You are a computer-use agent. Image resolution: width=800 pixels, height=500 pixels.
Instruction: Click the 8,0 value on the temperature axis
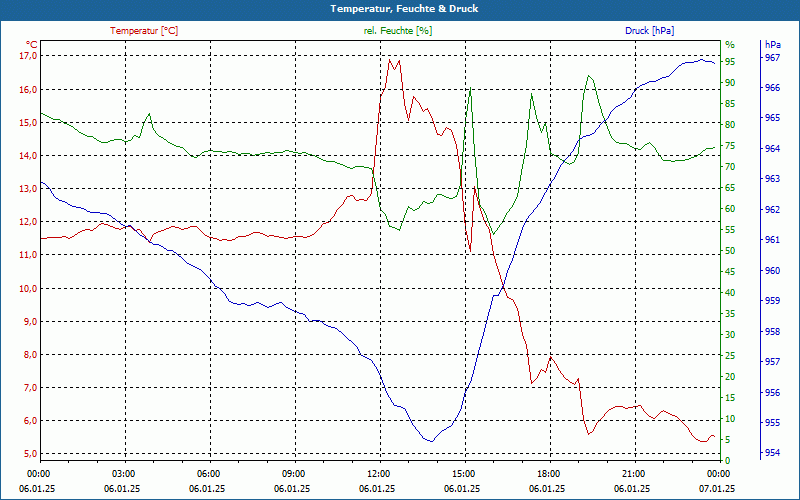point(31,355)
